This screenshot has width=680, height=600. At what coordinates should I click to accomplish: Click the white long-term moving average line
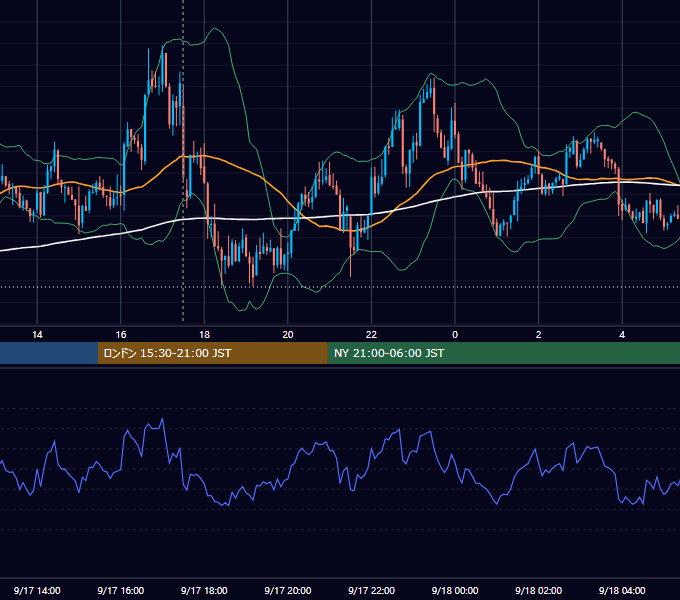[260, 219]
